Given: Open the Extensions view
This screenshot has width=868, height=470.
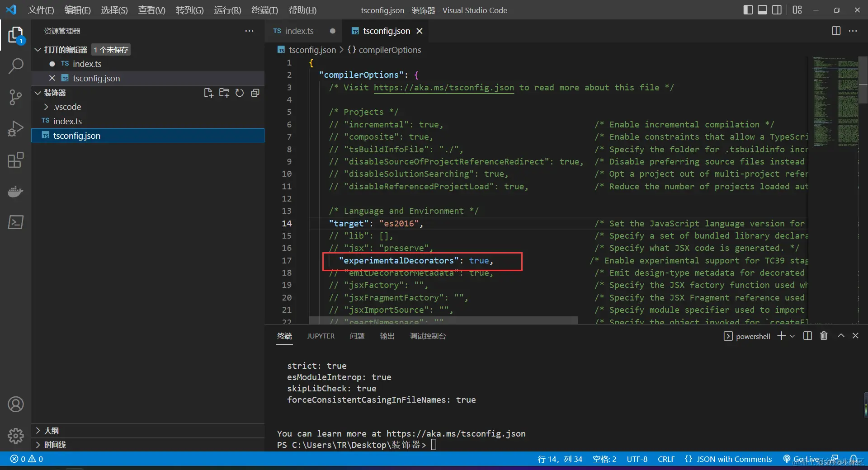Looking at the screenshot, I should click(16, 160).
